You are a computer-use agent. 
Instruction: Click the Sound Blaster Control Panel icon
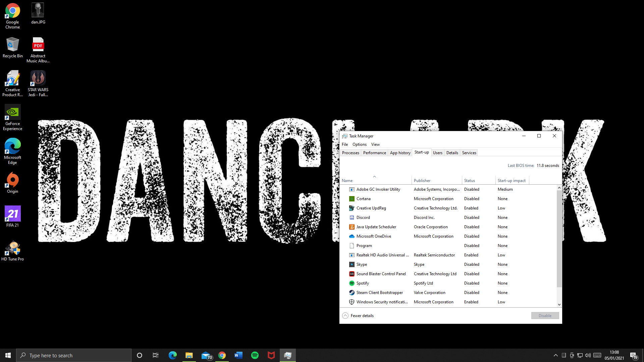[352, 274]
